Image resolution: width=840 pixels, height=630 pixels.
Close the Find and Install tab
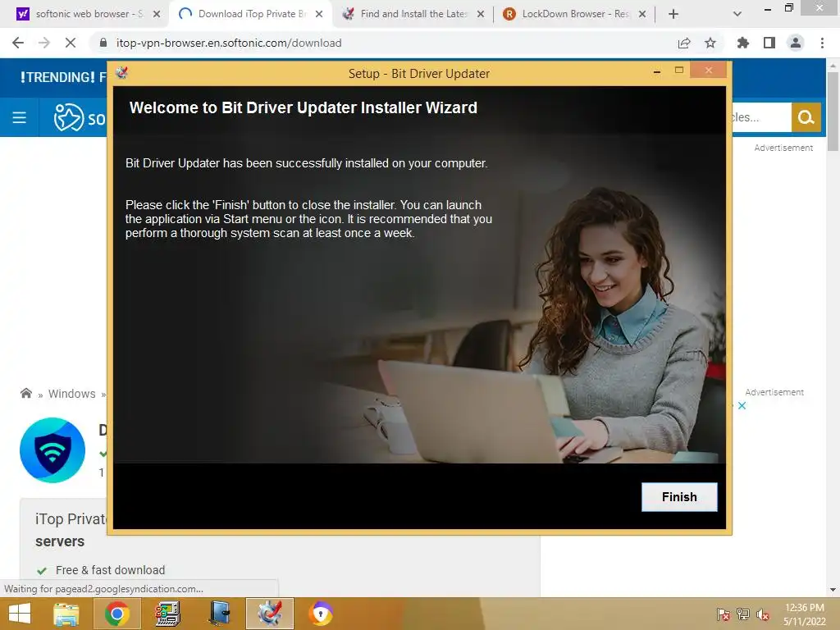[481, 14]
